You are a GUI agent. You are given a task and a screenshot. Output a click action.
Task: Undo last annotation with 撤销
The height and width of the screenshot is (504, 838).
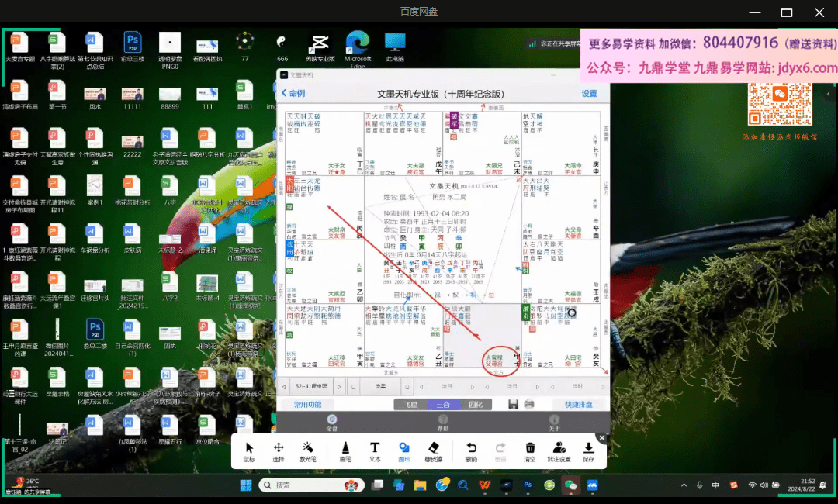[471, 451]
